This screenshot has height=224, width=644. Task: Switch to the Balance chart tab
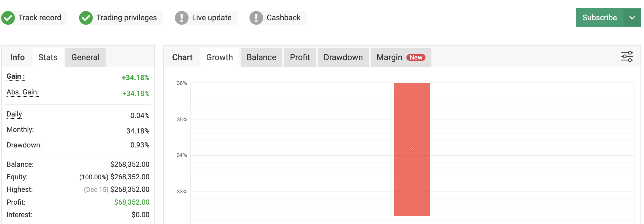(x=261, y=57)
